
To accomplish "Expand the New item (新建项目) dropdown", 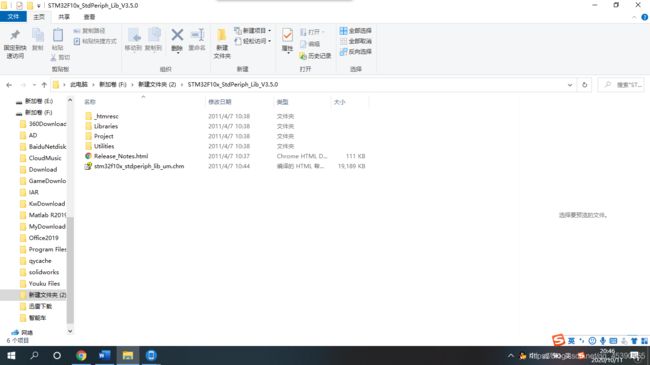I will coord(269,31).
